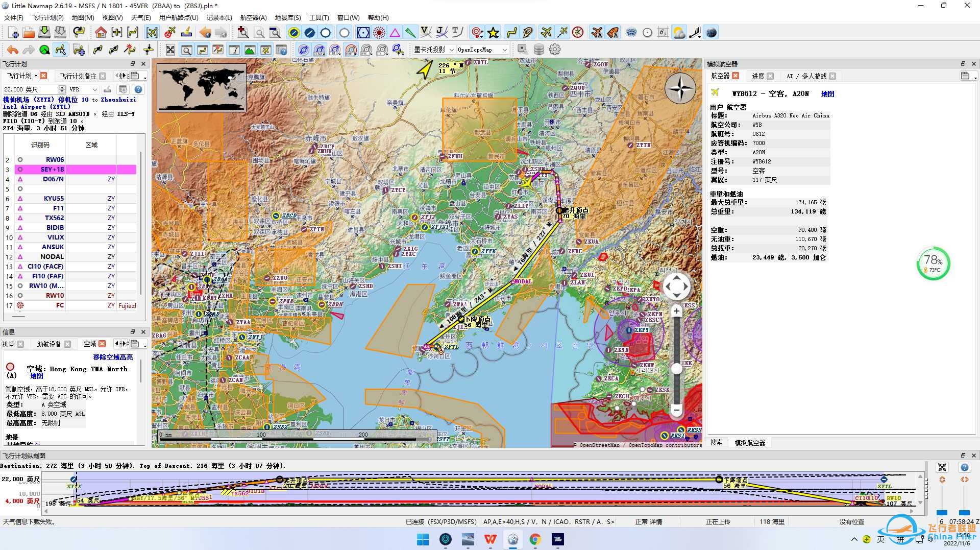Open the OpenTopoMap map theme dropdown
Screen dimensions: 980x550
click(482, 50)
